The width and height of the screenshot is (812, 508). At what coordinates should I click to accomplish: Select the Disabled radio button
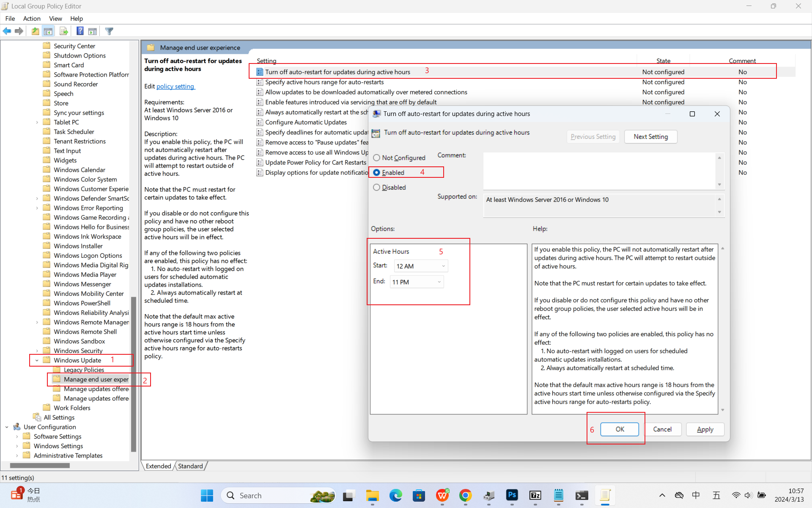[377, 187]
